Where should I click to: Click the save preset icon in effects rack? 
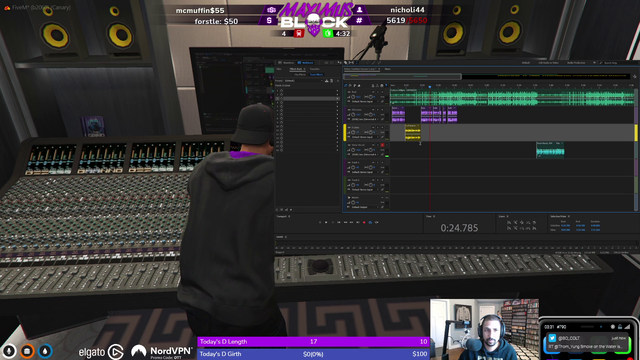point(327,81)
